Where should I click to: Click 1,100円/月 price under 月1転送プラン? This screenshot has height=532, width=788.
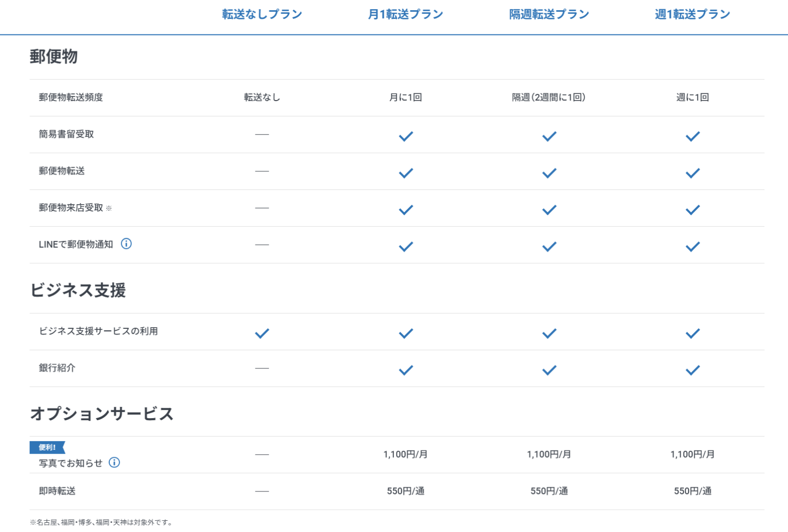click(405, 454)
